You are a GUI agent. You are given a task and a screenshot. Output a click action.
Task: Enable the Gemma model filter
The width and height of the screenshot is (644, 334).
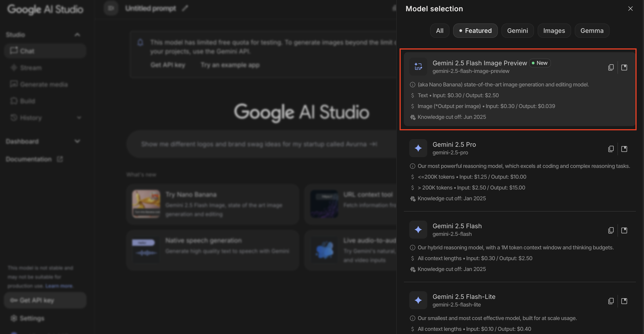[592, 30]
